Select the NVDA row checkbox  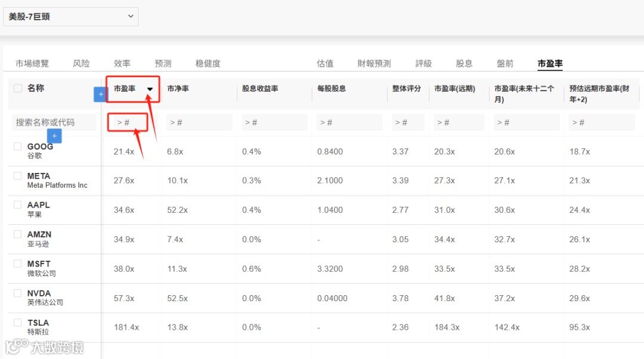point(17,293)
